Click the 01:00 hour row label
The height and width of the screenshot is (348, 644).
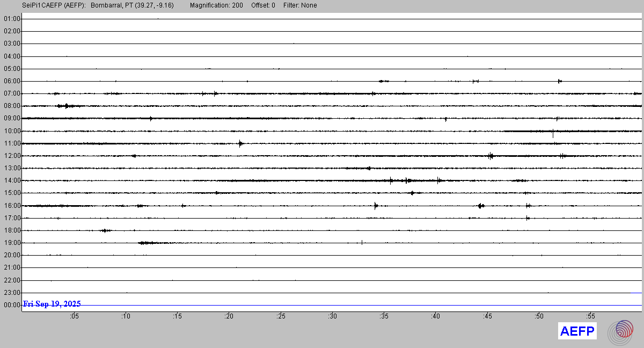pos(12,19)
